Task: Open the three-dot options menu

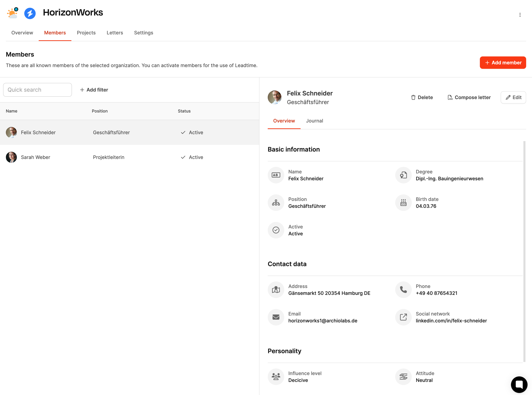Action: pos(520,15)
